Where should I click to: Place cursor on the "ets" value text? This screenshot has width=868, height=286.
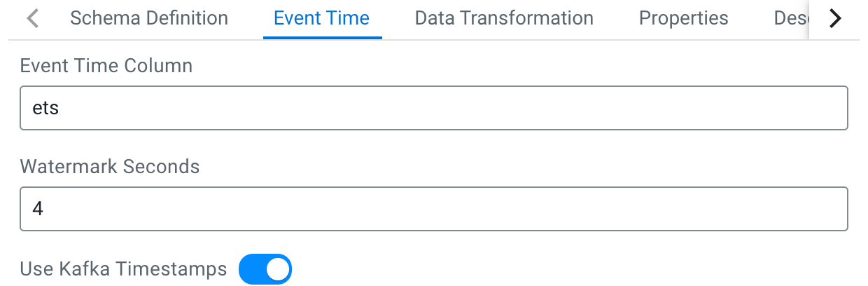[x=45, y=109]
